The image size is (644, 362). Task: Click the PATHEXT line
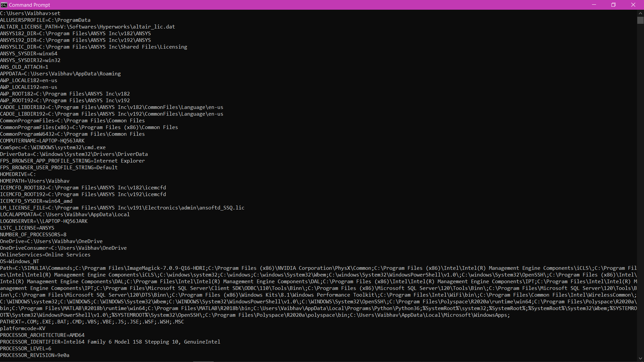[x=92, y=322]
